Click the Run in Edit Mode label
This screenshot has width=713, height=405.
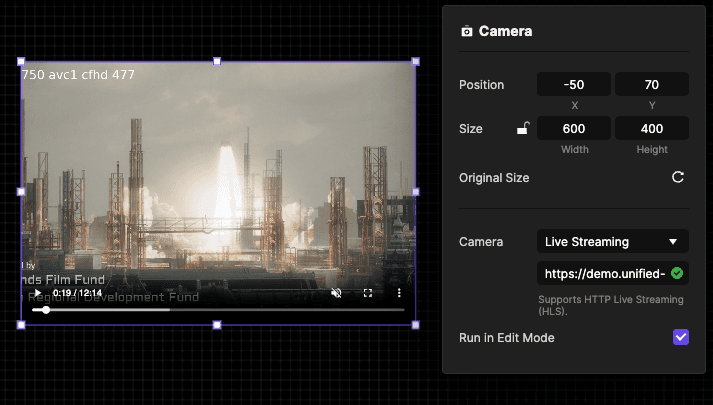point(507,338)
